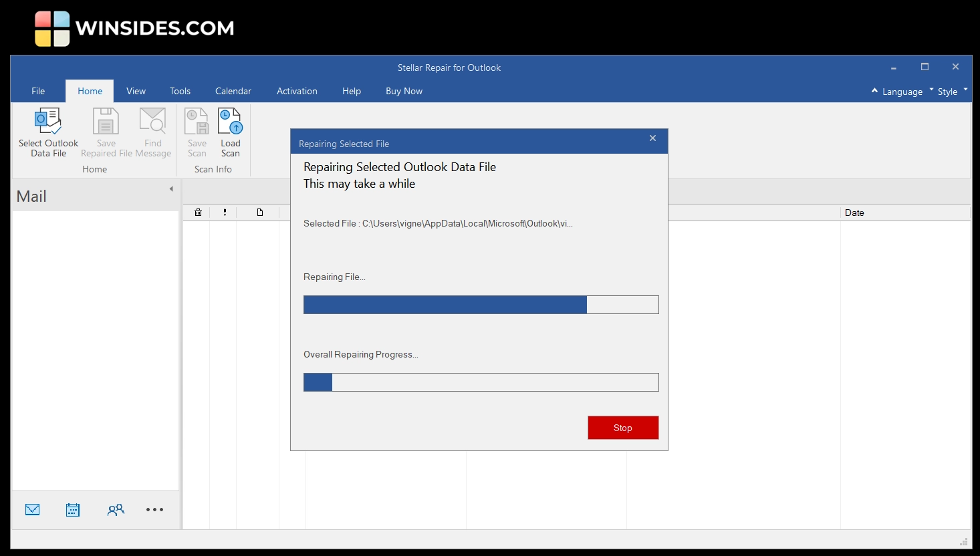Click the Selected File path text
980x556 pixels.
(438, 223)
